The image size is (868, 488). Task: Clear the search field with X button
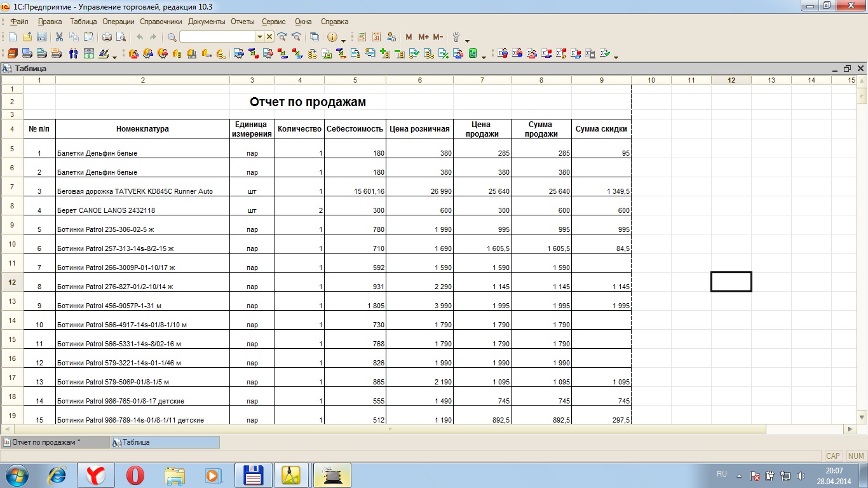coord(269,37)
